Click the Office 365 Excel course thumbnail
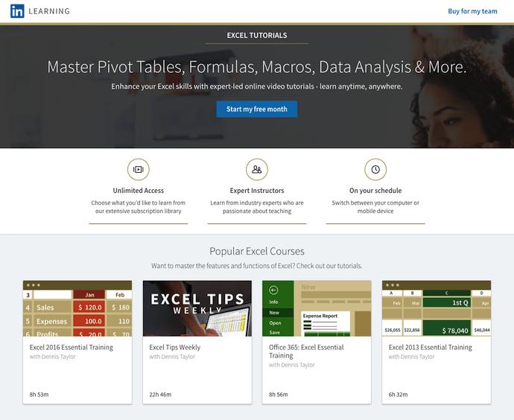This screenshot has height=420, width=514. (x=317, y=308)
